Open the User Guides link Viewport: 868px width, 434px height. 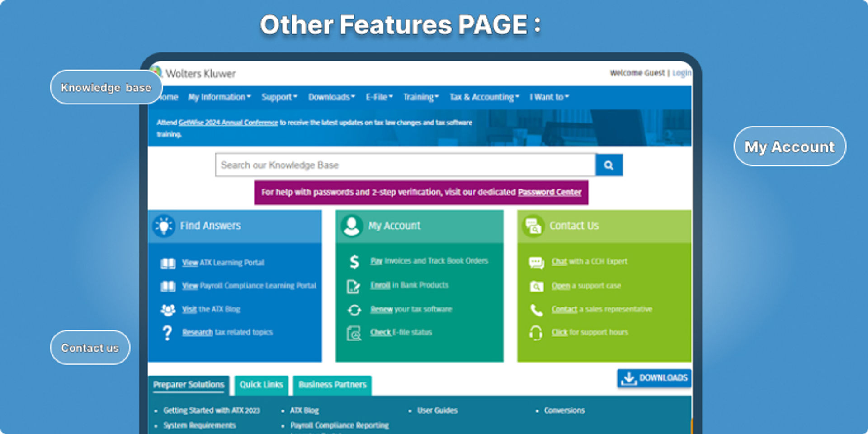point(437,411)
